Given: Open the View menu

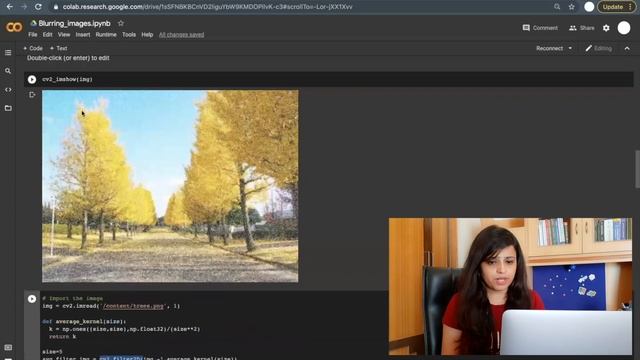Looking at the screenshot, I should click(x=64, y=35).
